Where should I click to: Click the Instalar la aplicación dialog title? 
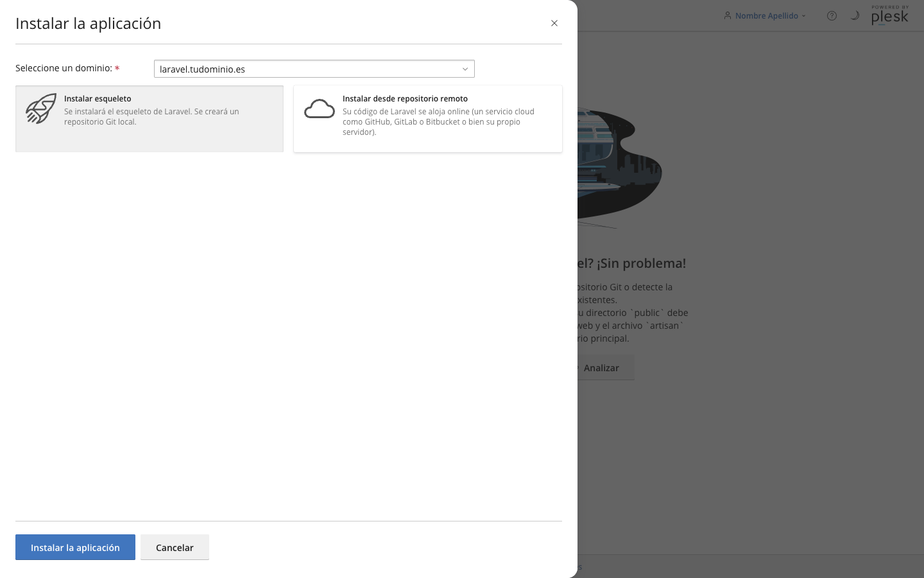pos(88,23)
